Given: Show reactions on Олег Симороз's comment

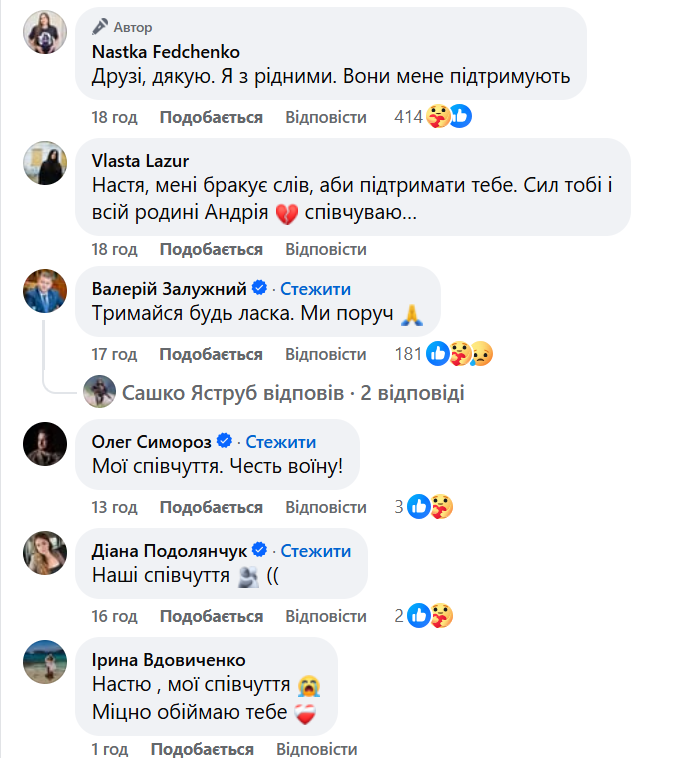Looking at the screenshot, I should coord(430,507).
